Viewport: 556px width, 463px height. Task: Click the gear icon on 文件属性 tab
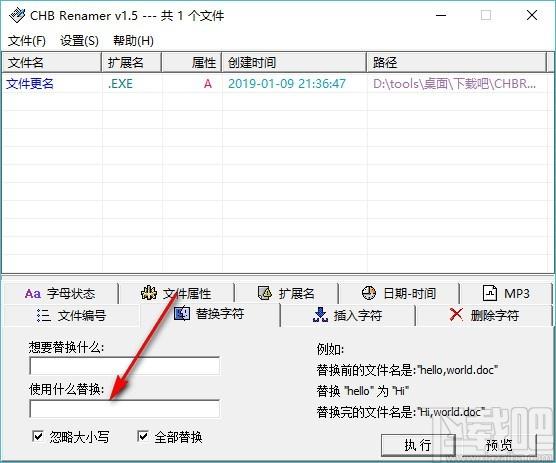tap(149, 293)
